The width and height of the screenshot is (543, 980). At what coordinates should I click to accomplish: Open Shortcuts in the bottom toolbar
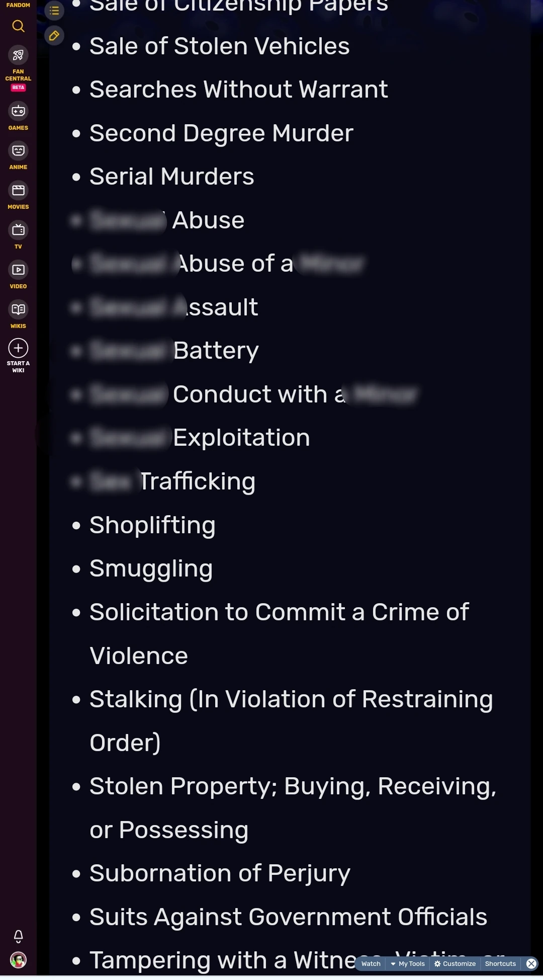click(x=500, y=964)
